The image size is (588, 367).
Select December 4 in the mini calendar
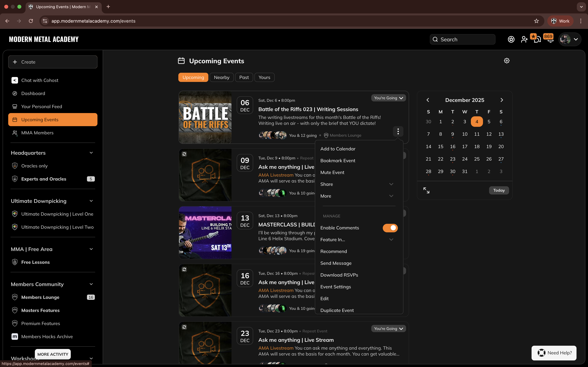[x=477, y=122]
